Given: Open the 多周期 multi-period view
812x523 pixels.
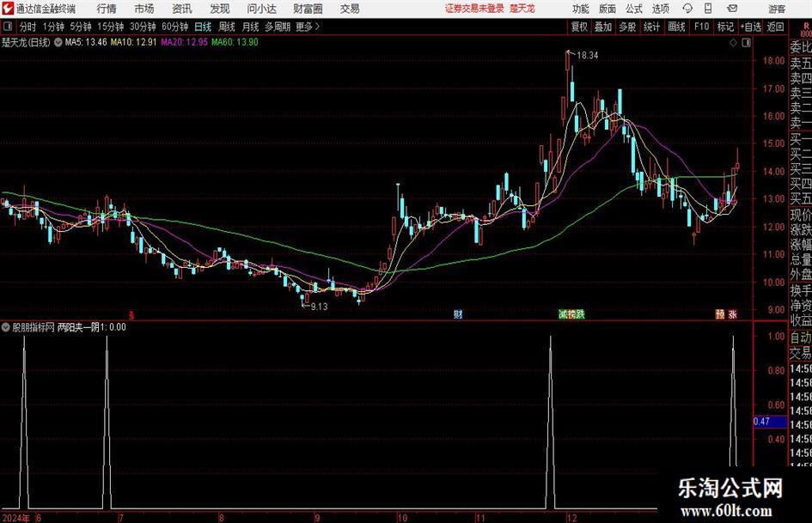Looking at the screenshot, I should point(278,27).
